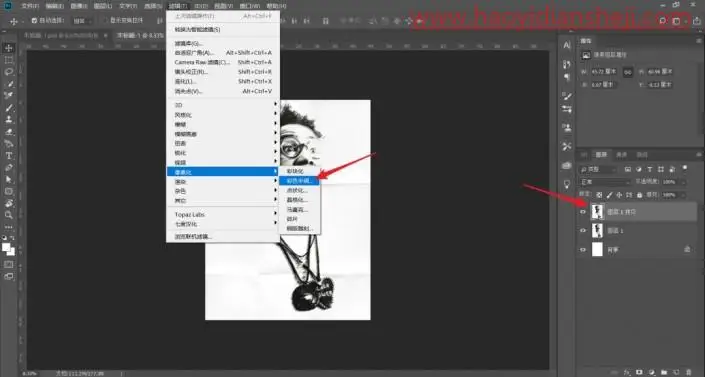705x377 pixels.
Task: Open the Adjustments sliders panel icon
Action: (567, 109)
